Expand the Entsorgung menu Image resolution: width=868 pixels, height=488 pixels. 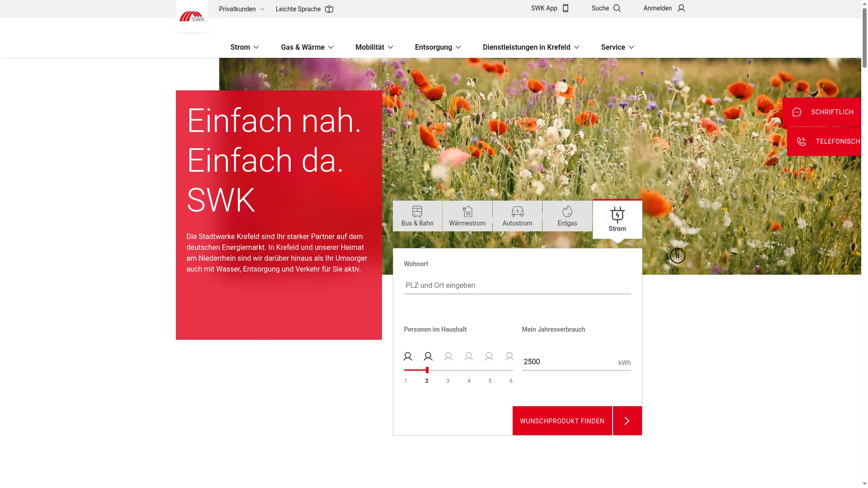(438, 47)
